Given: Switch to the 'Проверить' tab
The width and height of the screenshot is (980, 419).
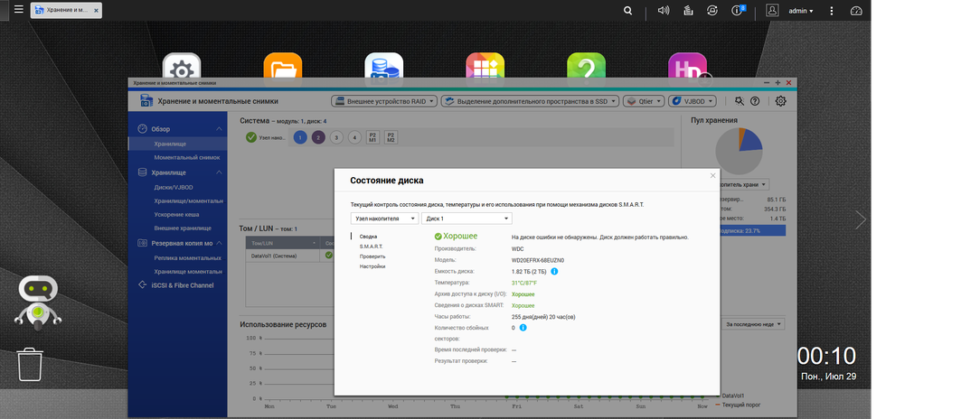Looking at the screenshot, I should click(x=372, y=256).
